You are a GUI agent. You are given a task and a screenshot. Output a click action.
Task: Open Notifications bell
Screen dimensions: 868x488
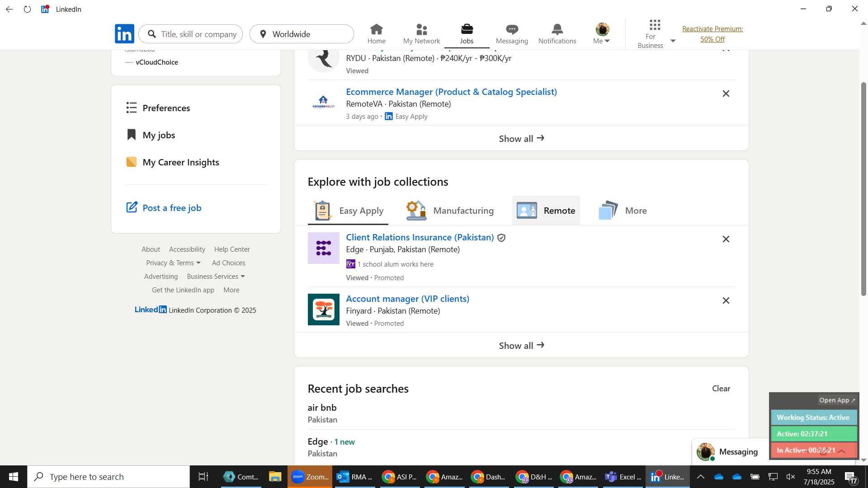tap(557, 34)
